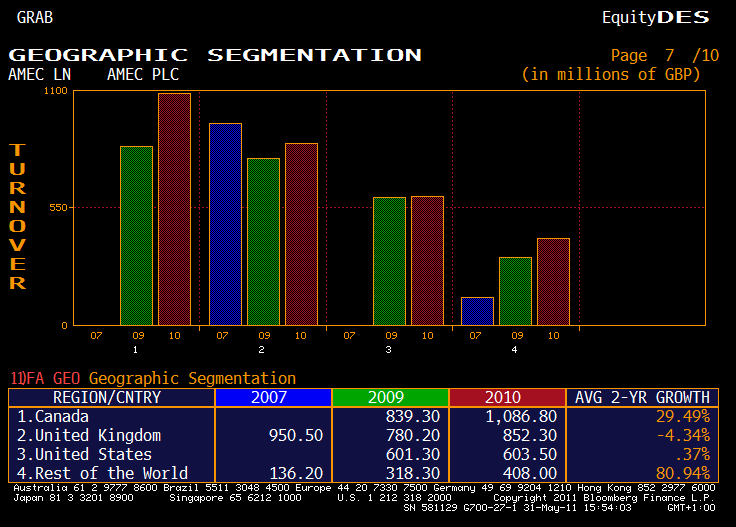
Task: Click United States 2009 value 601.30
Action: (413, 454)
